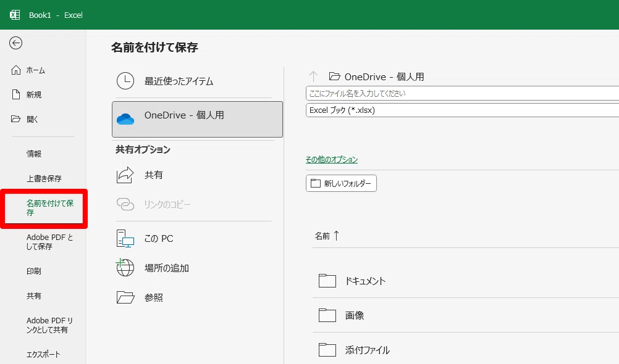Choose 上書き保存 in the sidebar
619x364 pixels.
(x=44, y=179)
